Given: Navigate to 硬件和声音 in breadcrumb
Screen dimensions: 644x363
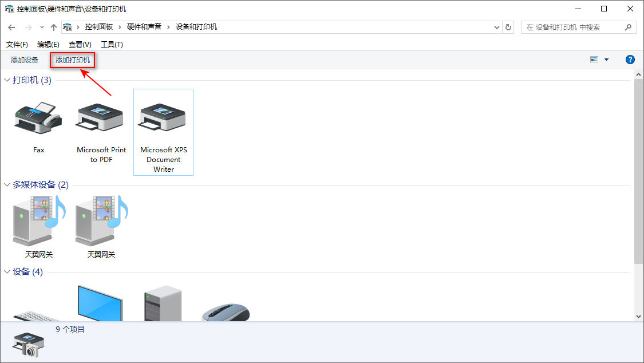Looking at the screenshot, I should coord(144,27).
